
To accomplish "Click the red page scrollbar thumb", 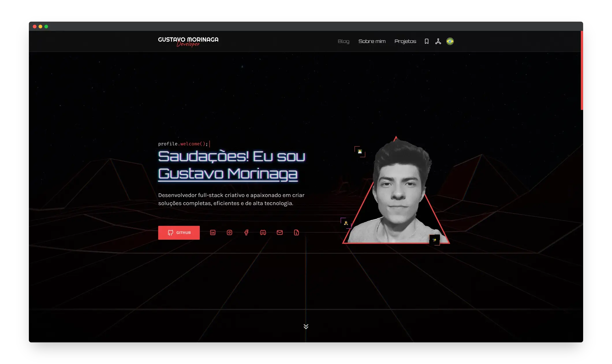I will [x=582, y=70].
